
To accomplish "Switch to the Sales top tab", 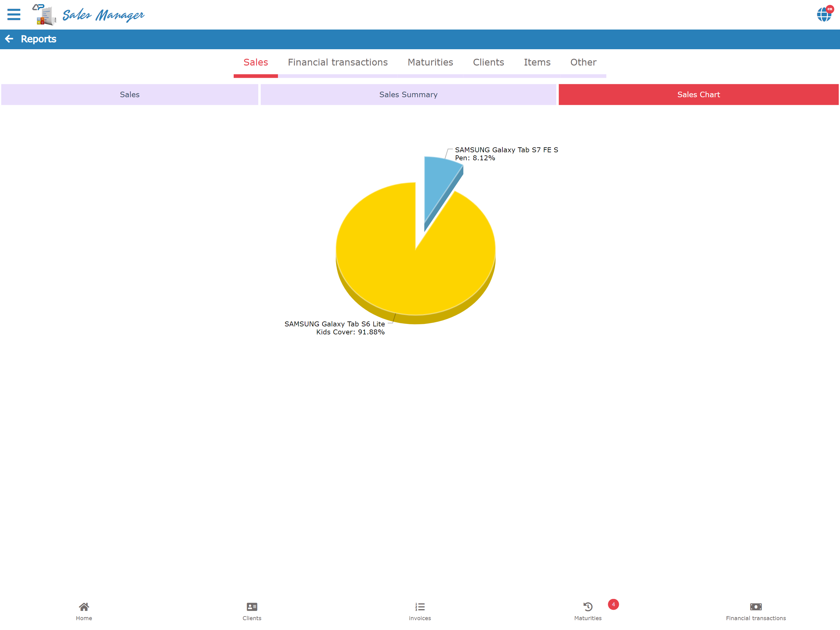I will (256, 62).
